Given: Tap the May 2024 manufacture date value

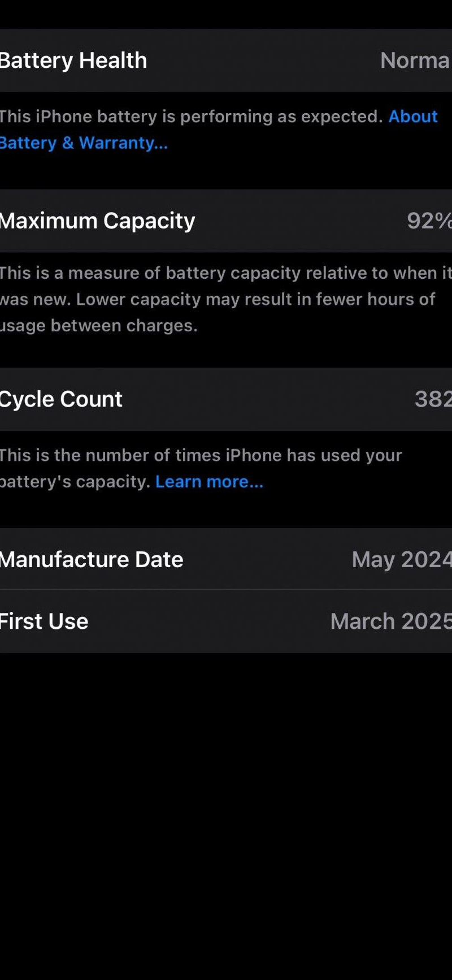Looking at the screenshot, I should point(401,559).
